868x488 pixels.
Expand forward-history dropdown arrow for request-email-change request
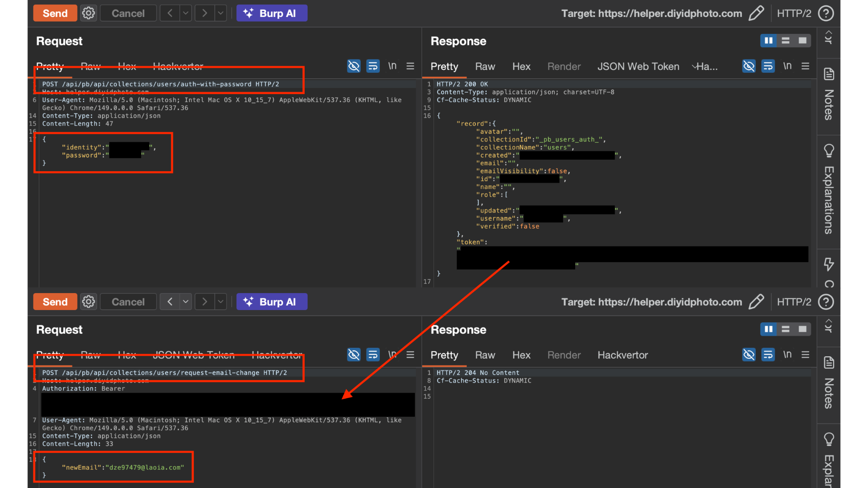tap(220, 302)
